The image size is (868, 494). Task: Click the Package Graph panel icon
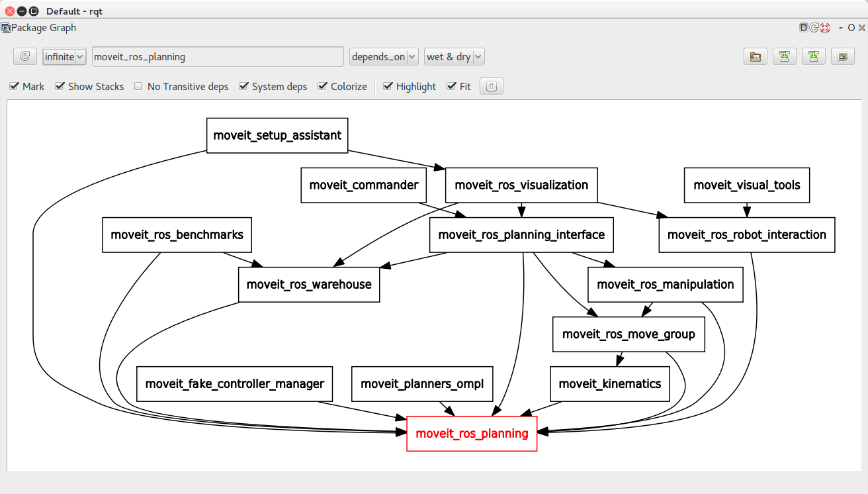tap(5, 28)
